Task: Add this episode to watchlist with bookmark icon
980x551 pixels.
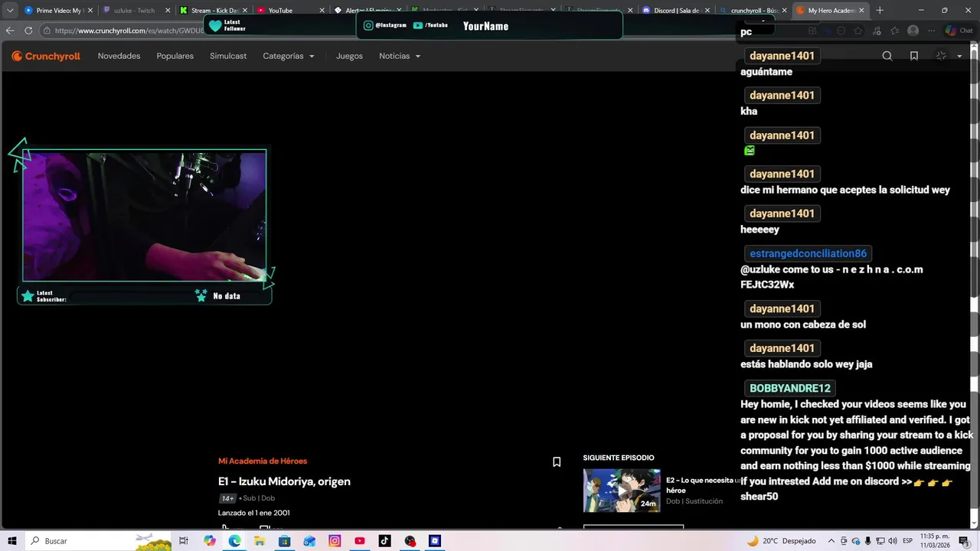Action: click(x=557, y=461)
